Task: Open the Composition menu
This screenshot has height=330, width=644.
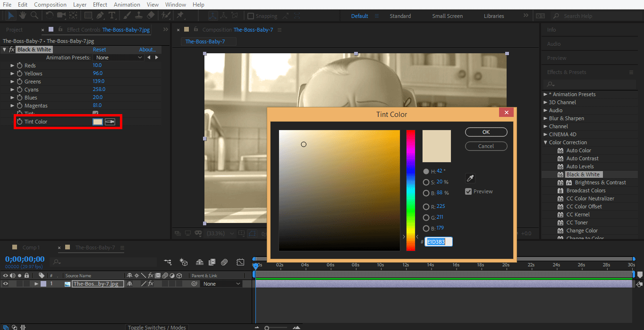Action: pyautogui.click(x=50, y=4)
